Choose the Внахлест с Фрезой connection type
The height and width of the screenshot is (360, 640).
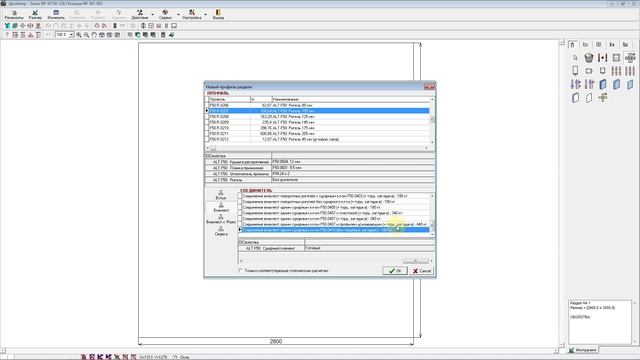221,219
